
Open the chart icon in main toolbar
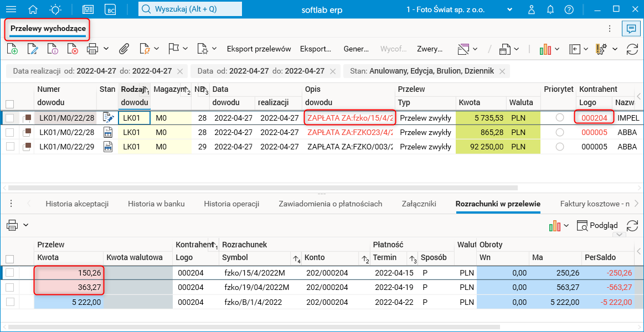pos(545,49)
